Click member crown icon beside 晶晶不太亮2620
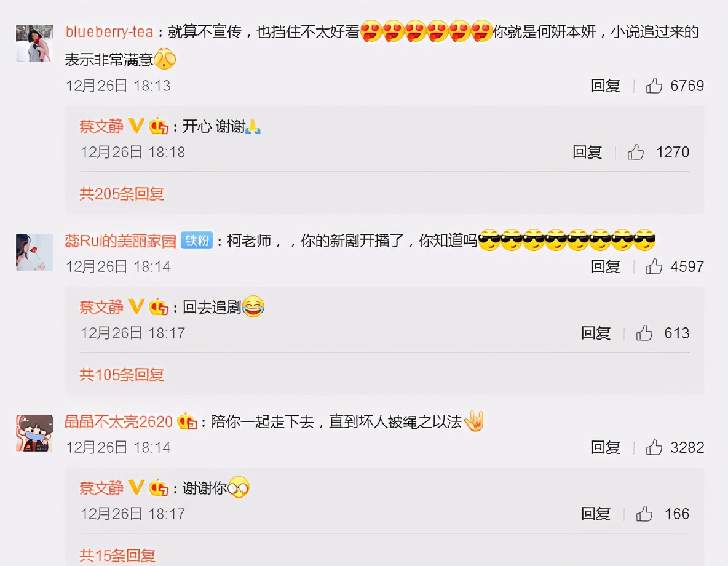Viewport: 728px width, 566px height. click(187, 421)
